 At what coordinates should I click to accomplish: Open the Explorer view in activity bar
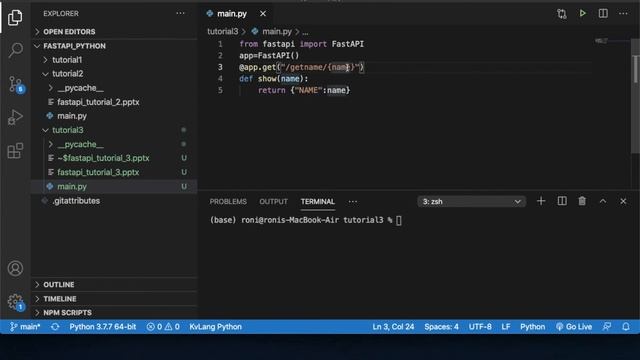15,17
